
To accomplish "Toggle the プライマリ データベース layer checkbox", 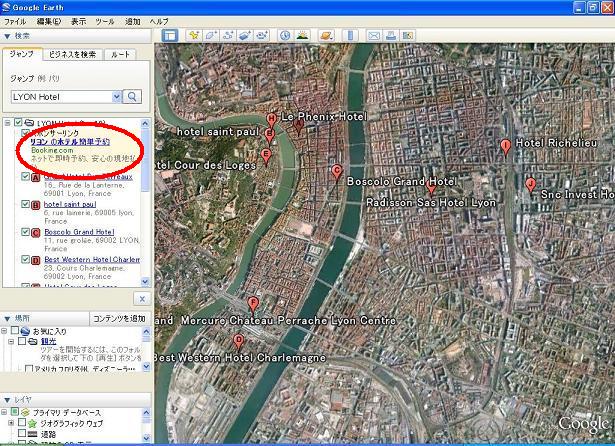I will coord(15,412).
